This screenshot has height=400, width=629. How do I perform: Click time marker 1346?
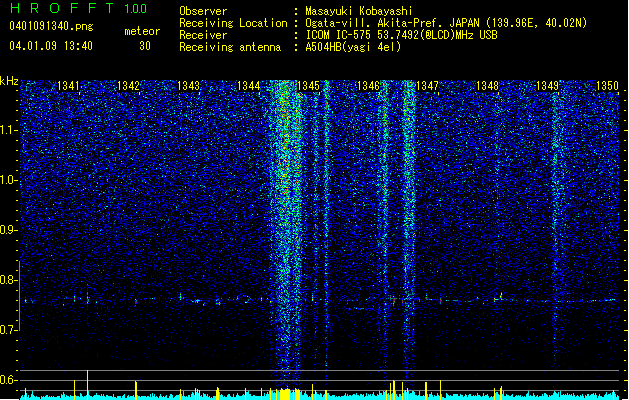point(368,86)
